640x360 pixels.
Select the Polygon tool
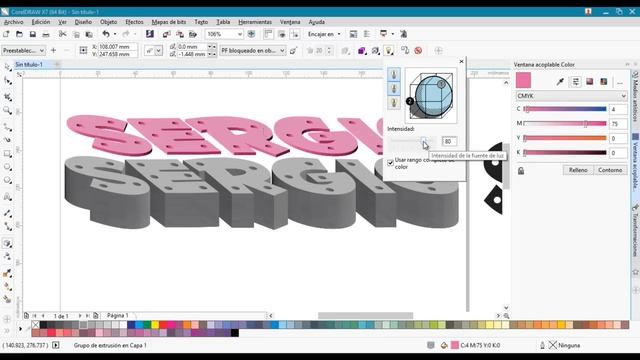click(7, 180)
